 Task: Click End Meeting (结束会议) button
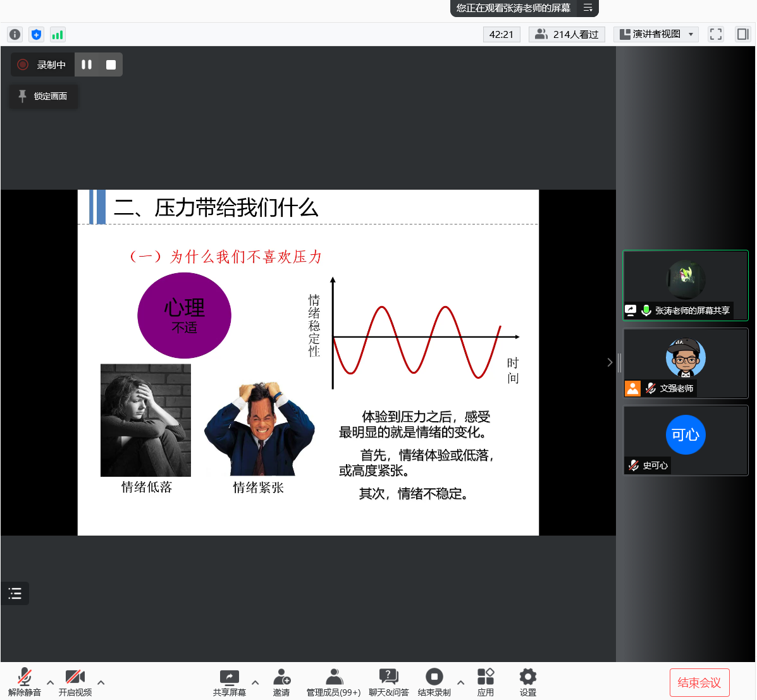pyautogui.click(x=699, y=683)
